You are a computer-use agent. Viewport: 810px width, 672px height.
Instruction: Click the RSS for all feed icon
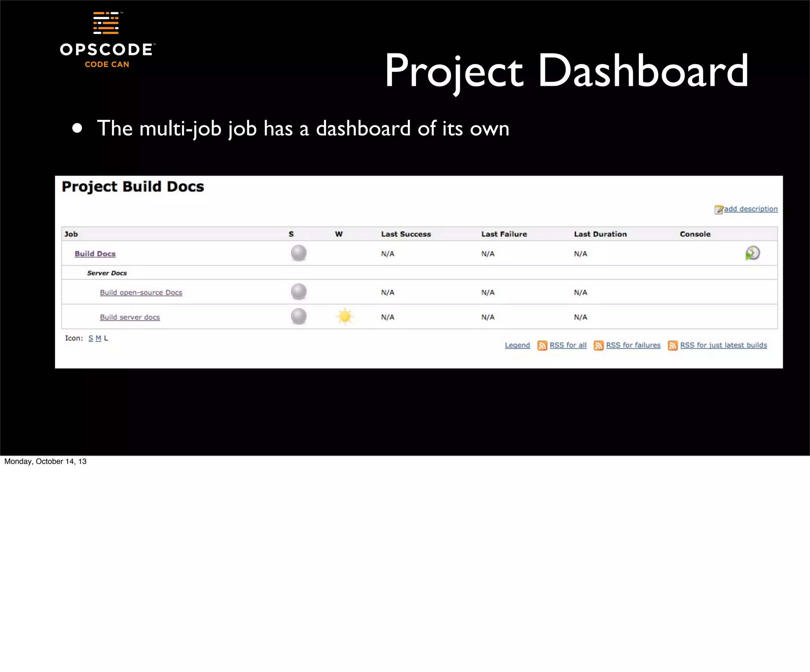[542, 345]
